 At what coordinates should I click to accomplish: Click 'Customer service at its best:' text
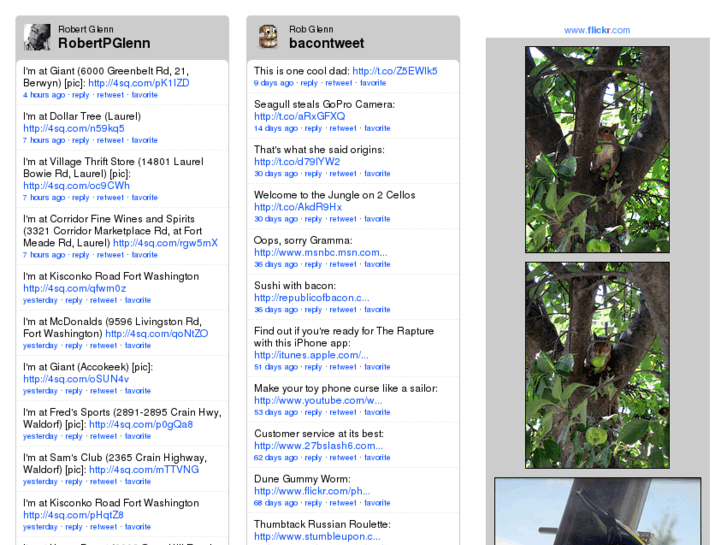tap(319, 434)
